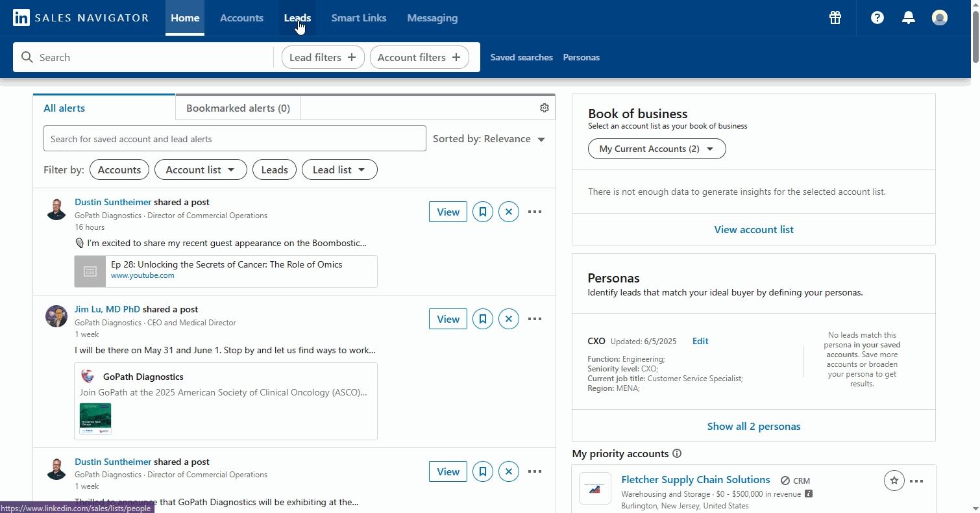Viewport: 980px width, 513px height.
Task: Bookmark Jim Lu's alert
Action: point(483,319)
